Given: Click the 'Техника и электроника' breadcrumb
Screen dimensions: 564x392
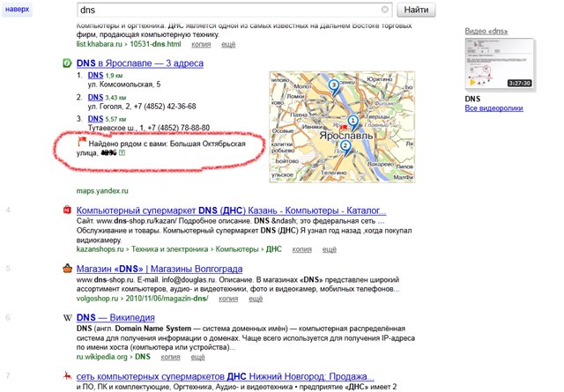Looking at the screenshot, I should [169, 249].
